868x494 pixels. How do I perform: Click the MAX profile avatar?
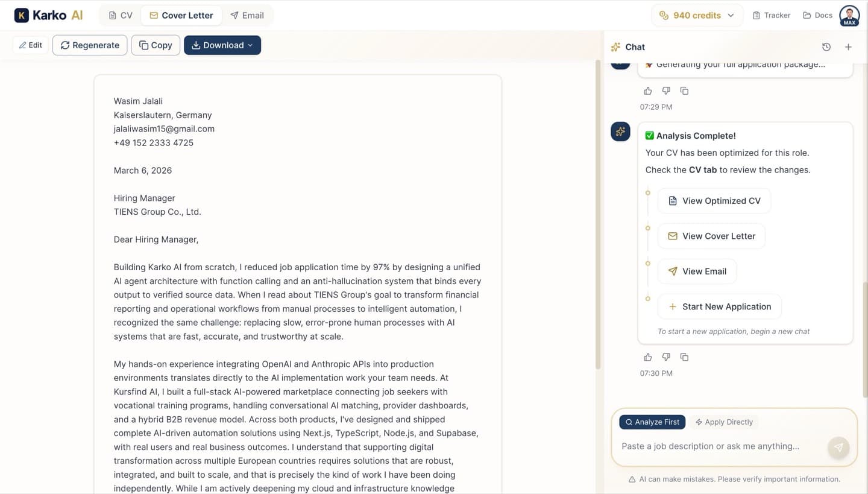(849, 15)
